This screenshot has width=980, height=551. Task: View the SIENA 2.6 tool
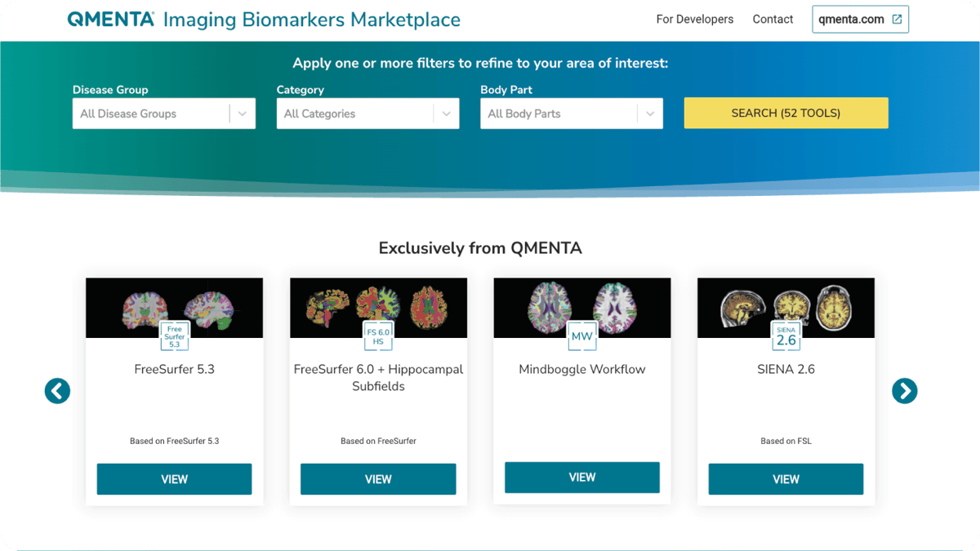[x=786, y=479]
